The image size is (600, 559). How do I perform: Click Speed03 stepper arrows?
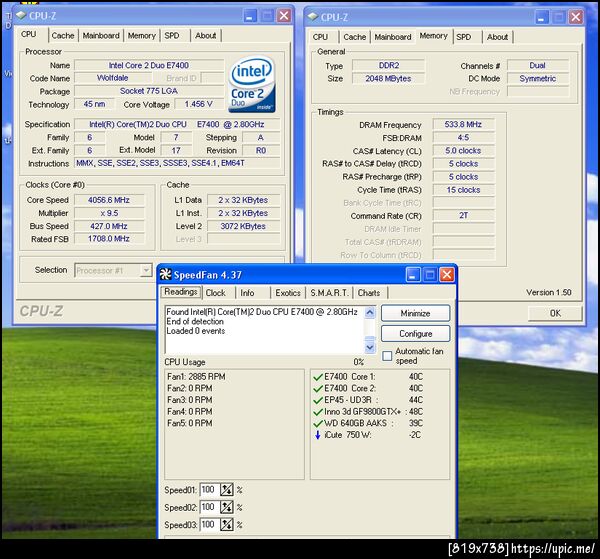pos(227,525)
